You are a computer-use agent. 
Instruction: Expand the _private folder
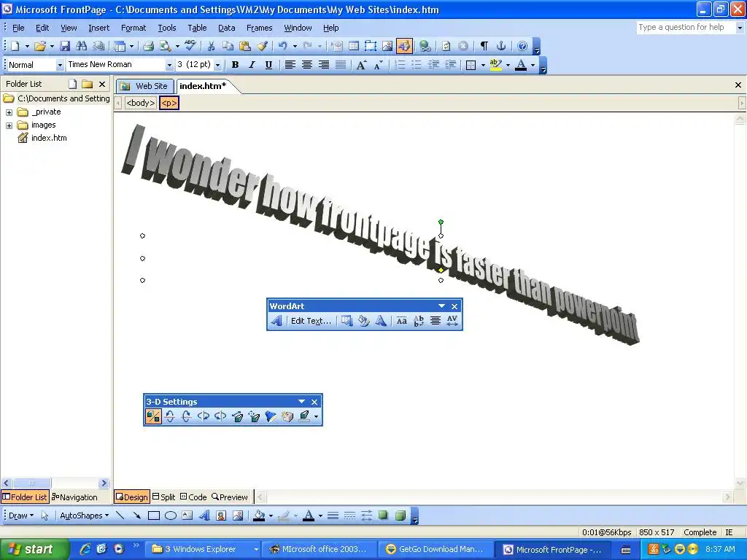pos(9,112)
